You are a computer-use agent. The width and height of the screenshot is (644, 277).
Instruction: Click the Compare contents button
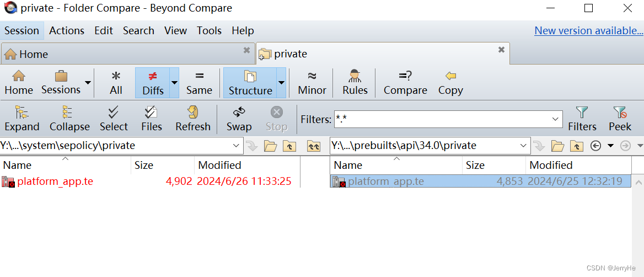pyautogui.click(x=405, y=83)
